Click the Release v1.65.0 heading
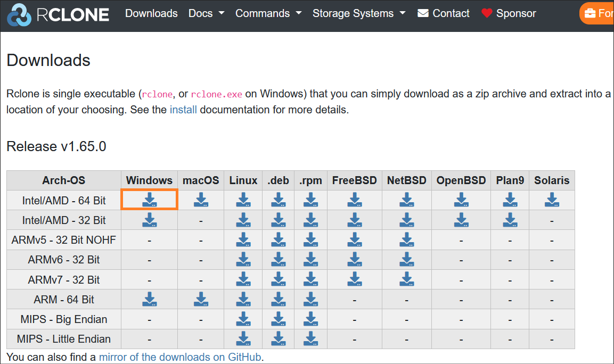This screenshot has height=364, width=614. pos(56,146)
